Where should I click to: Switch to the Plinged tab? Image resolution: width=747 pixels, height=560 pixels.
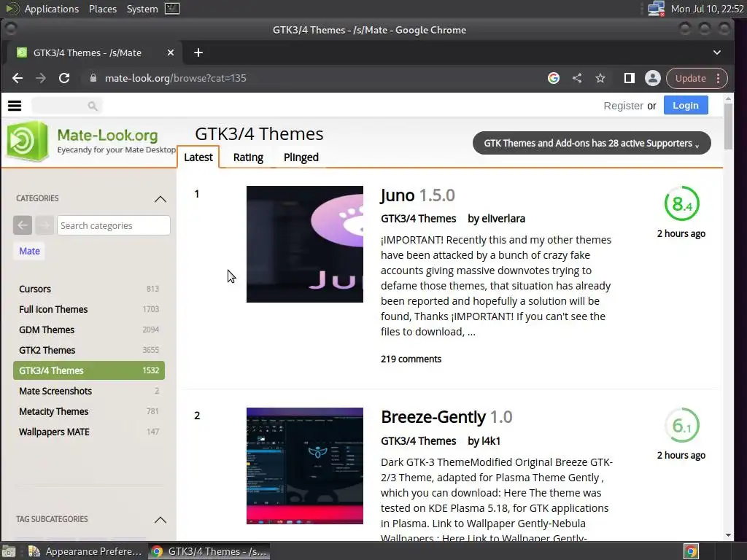pyautogui.click(x=301, y=157)
